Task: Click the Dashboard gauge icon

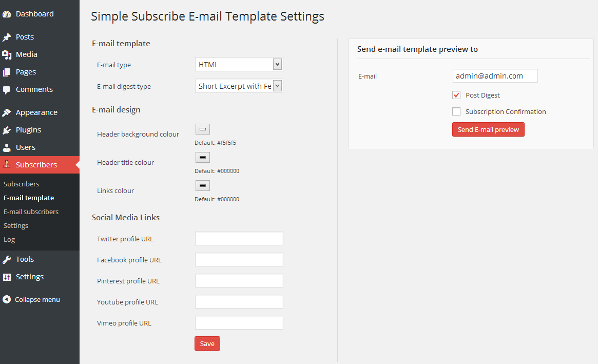Action: pos(7,14)
